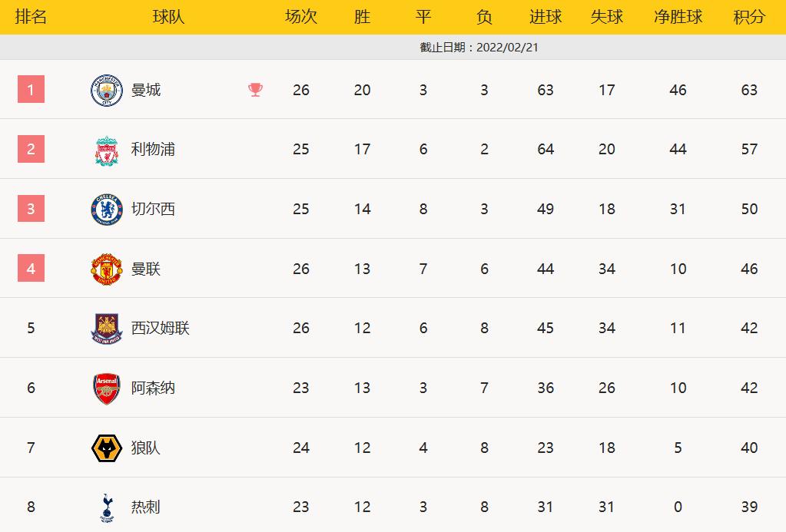Click the Manchester United club crest
The height and width of the screenshot is (532, 786).
tap(107, 269)
